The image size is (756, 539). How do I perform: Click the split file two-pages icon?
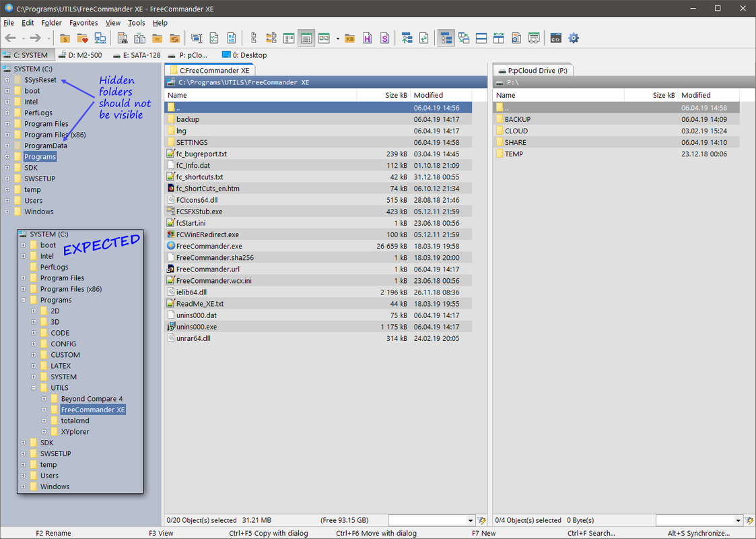(x=254, y=38)
